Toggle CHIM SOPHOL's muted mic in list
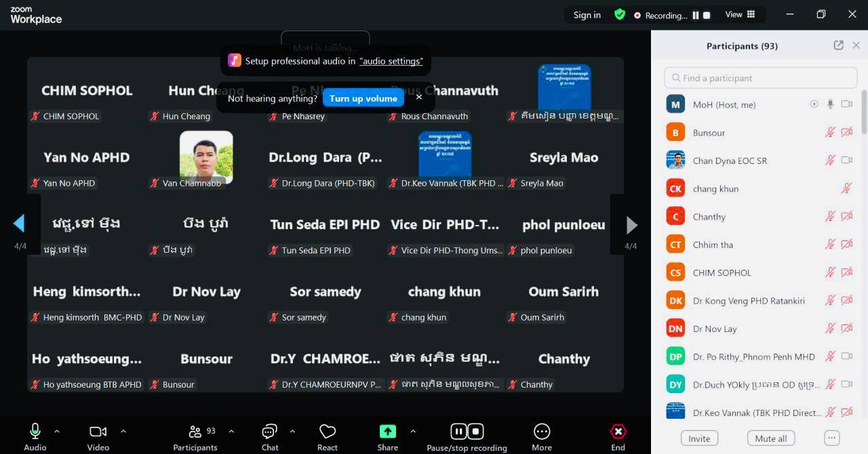This screenshot has width=868, height=454. point(830,272)
